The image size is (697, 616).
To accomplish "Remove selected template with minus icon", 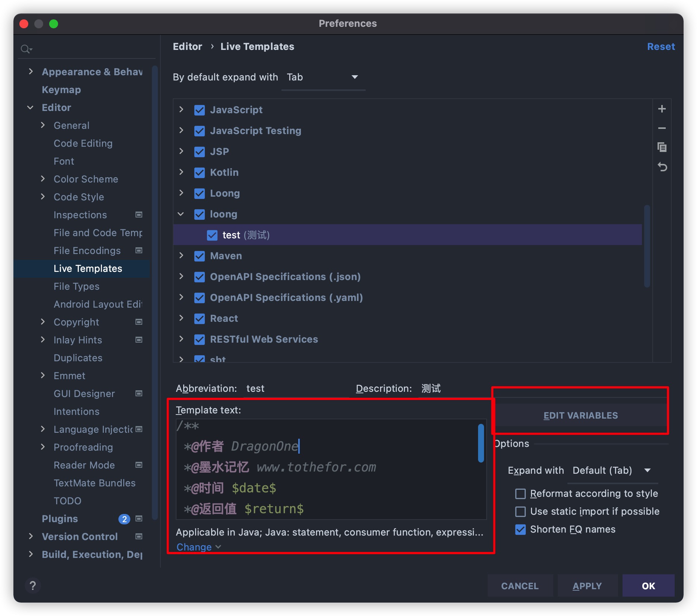I will point(662,128).
